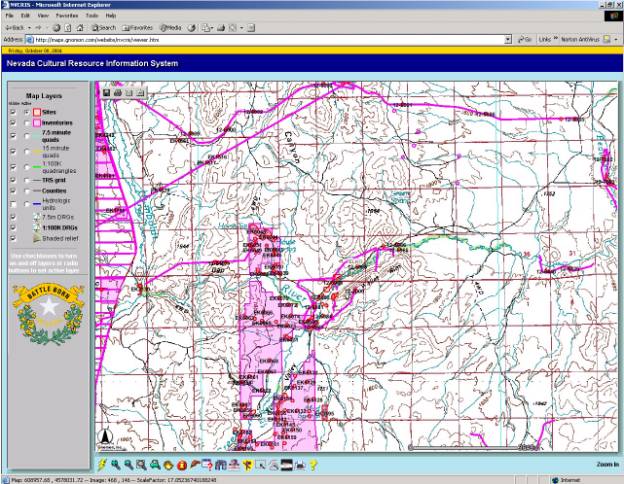Click the Go button beside address bar
Image resolution: width=624 pixels, height=484 pixels.
tap(523, 39)
